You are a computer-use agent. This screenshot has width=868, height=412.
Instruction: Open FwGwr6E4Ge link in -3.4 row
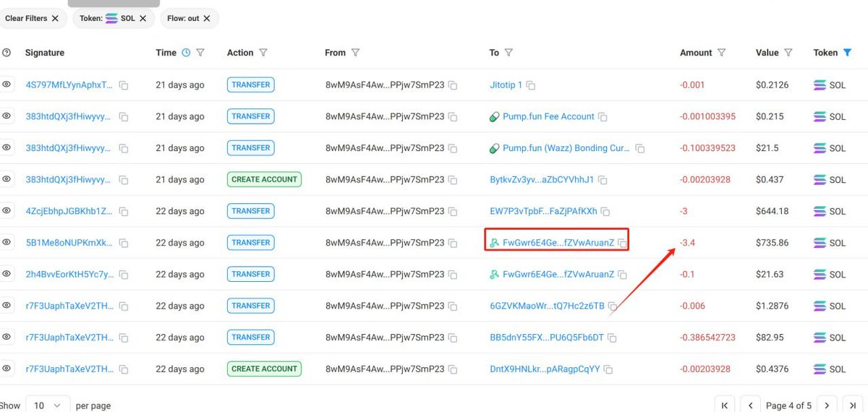pyautogui.click(x=558, y=244)
